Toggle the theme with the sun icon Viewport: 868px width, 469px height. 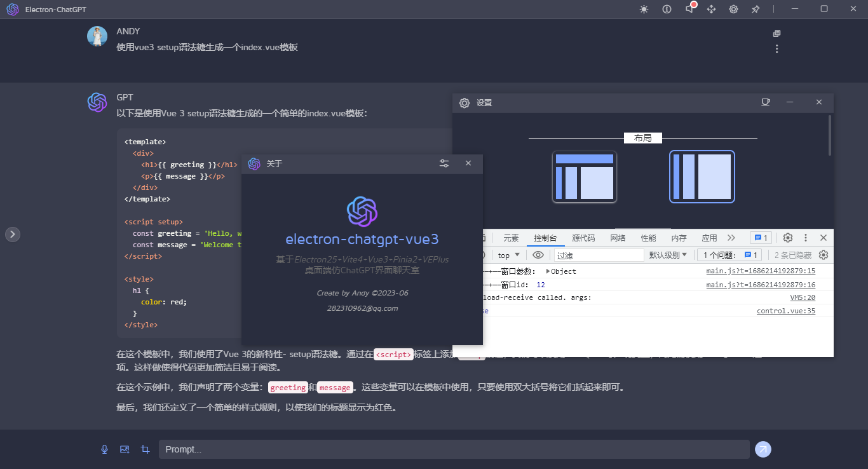point(644,9)
